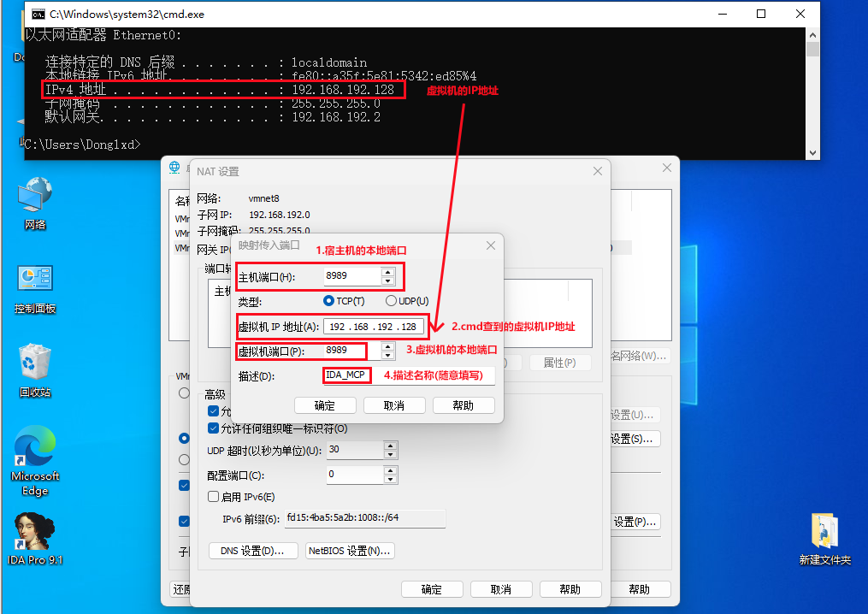Screen dimensions: 868x614
Task: Click the IPv4 address 192.168.192.128 in cmd
Action: [343, 90]
